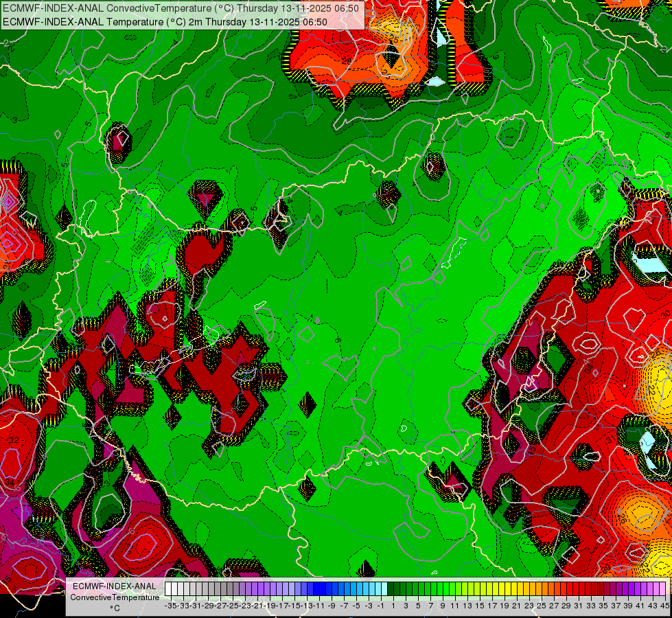672x618 pixels.
Task: Click legend tick label -35
Action: (170, 606)
